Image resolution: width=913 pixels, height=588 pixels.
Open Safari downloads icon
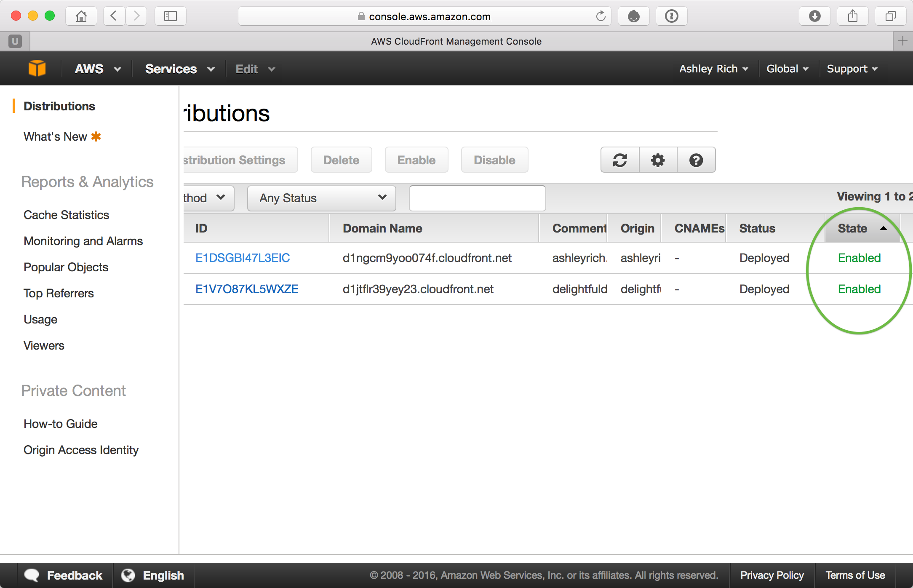point(815,16)
